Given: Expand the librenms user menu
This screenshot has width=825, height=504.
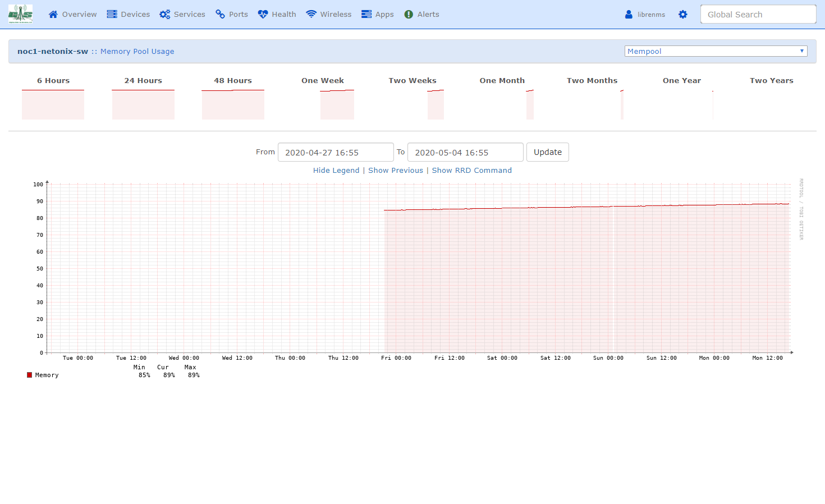Looking at the screenshot, I should pos(645,15).
